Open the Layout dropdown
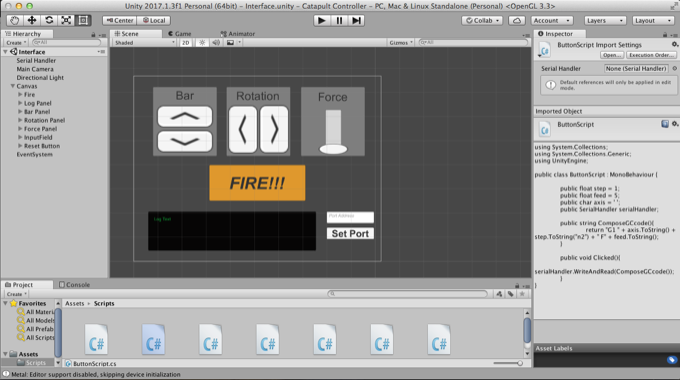The width and height of the screenshot is (680, 380). click(653, 20)
